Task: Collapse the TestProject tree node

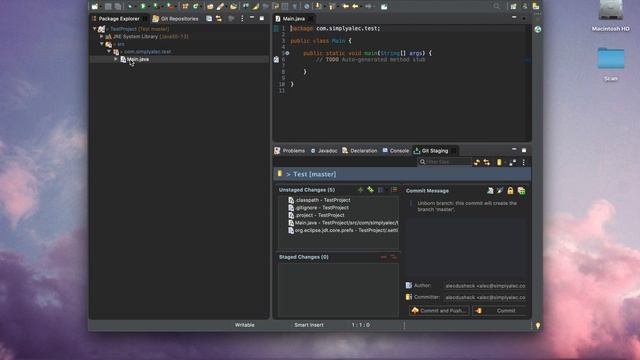Action: (x=95, y=29)
